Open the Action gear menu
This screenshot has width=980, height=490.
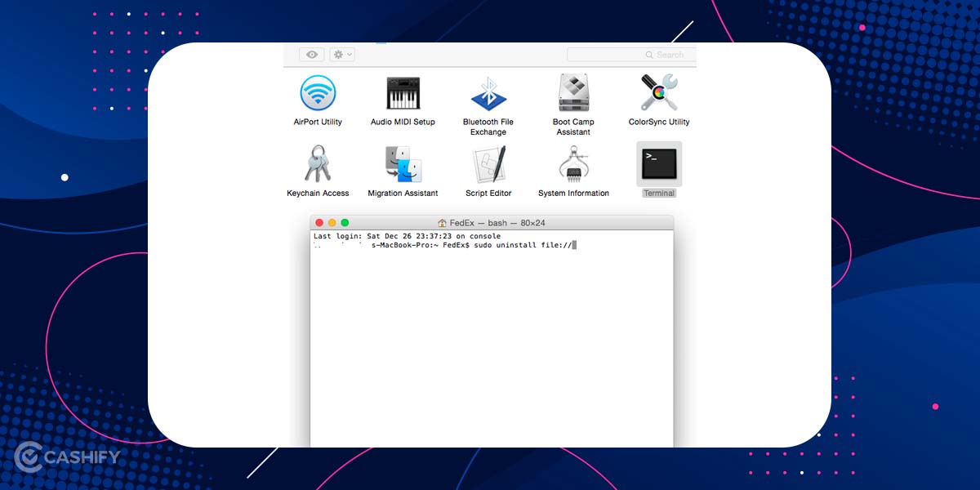336,54
